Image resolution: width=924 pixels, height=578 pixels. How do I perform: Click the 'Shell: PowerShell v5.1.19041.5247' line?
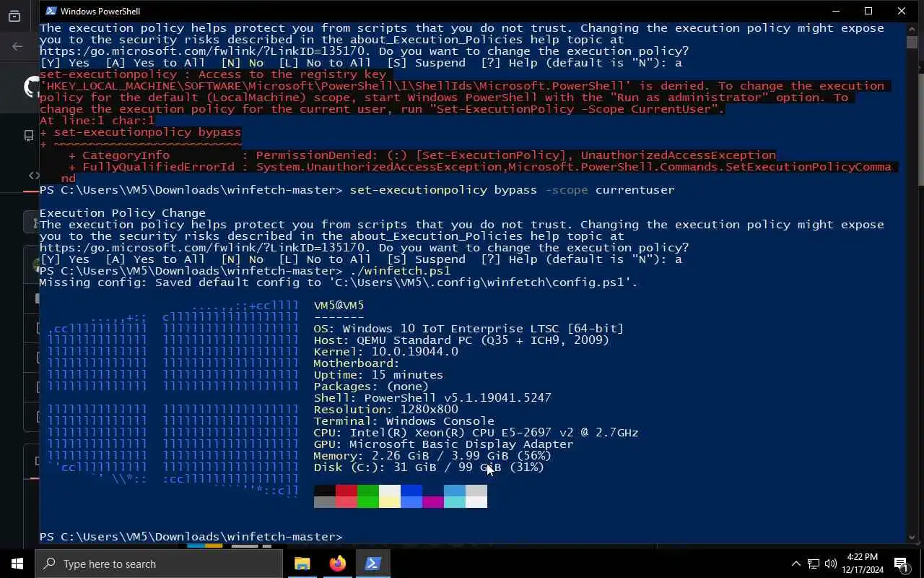coord(432,398)
